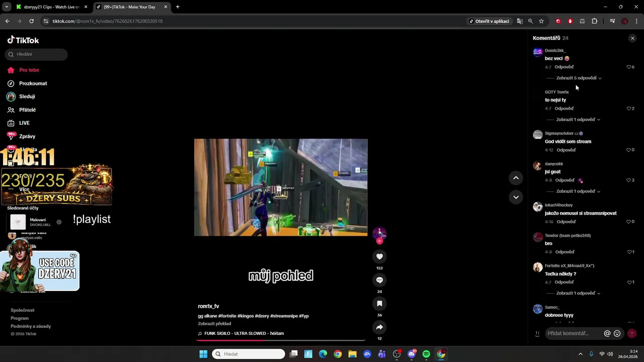Like the video with the heart icon

pos(379,256)
